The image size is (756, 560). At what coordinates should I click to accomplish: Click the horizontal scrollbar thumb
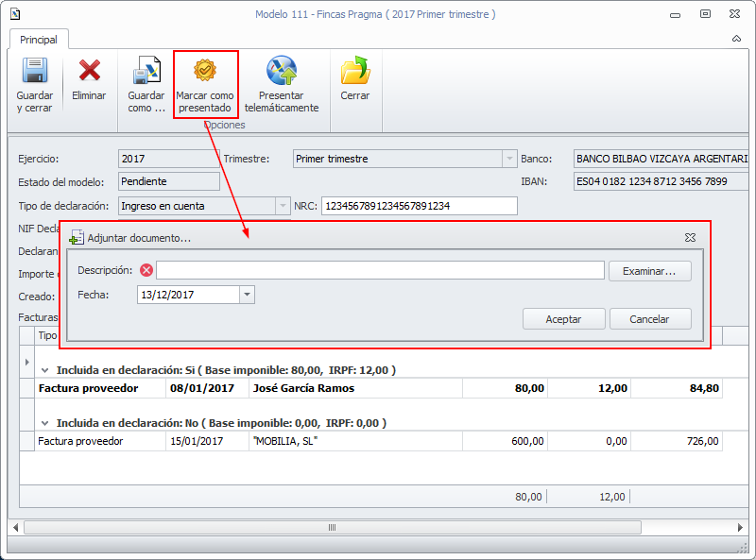coord(333,527)
